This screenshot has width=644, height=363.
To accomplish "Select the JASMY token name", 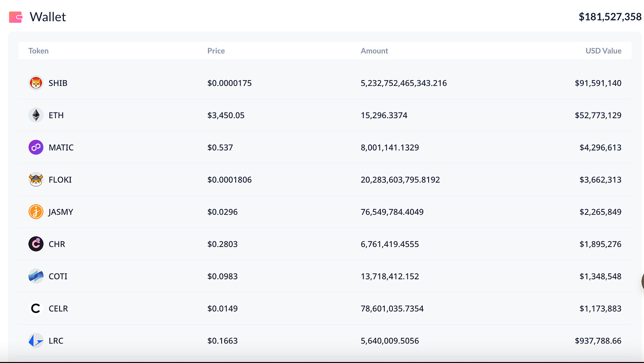I will point(61,212).
